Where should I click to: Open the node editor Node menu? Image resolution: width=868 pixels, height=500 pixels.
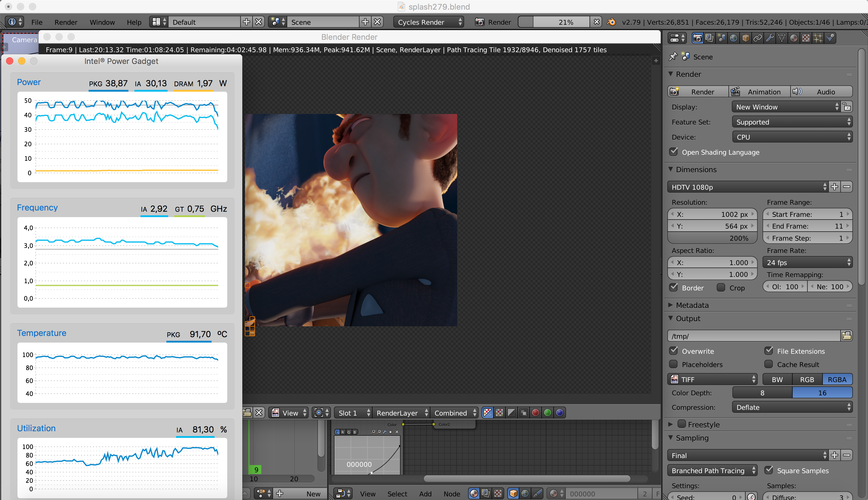(452, 493)
